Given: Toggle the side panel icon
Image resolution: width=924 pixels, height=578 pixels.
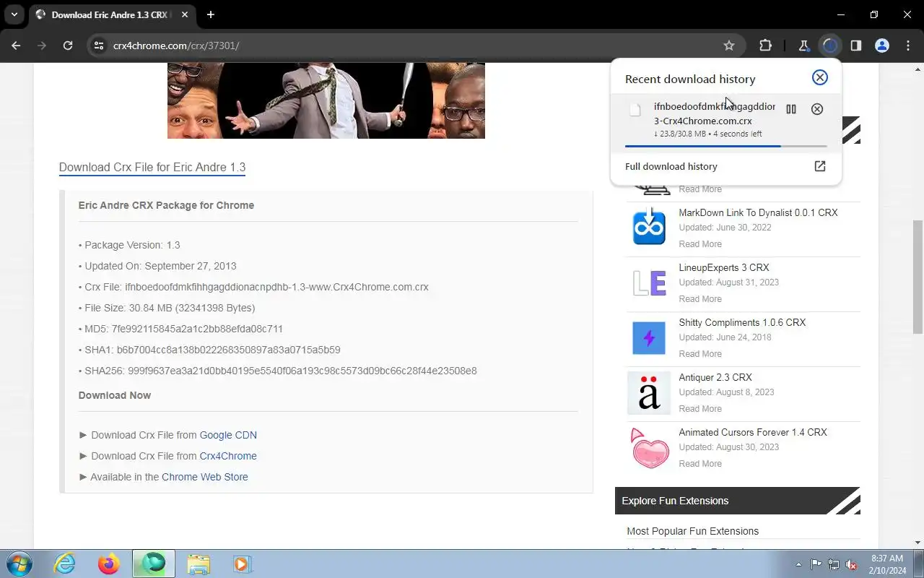Looking at the screenshot, I should [856, 46].
